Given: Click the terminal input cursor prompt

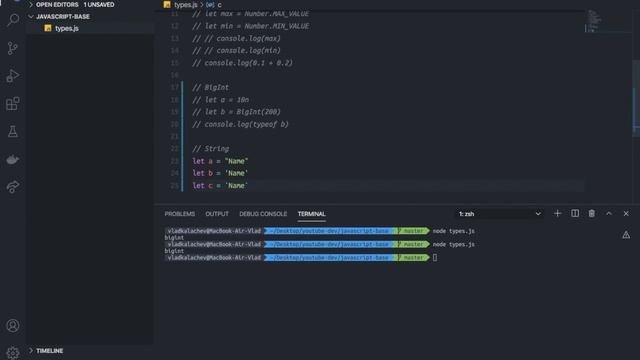Looking at the screenshot, I should coord(435,258).
